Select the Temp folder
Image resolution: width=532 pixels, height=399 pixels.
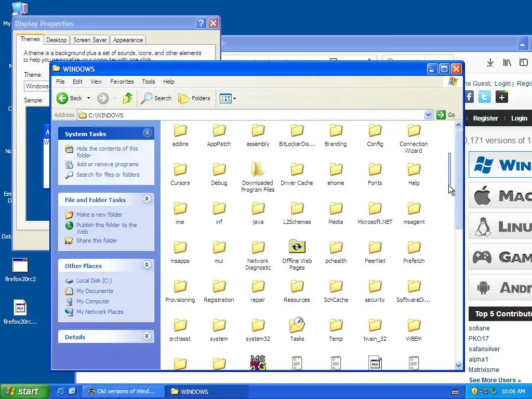336,330
